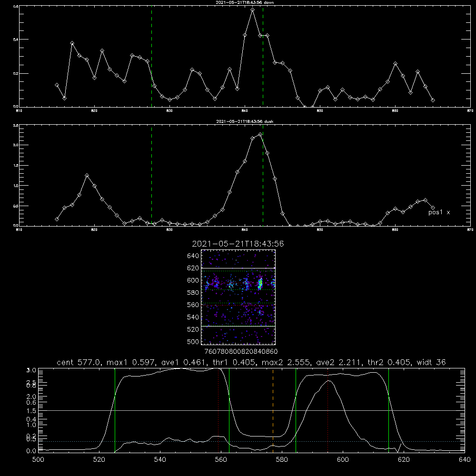
Task: Click the 'ave2 2.211' value text
Action: point(338,362)
